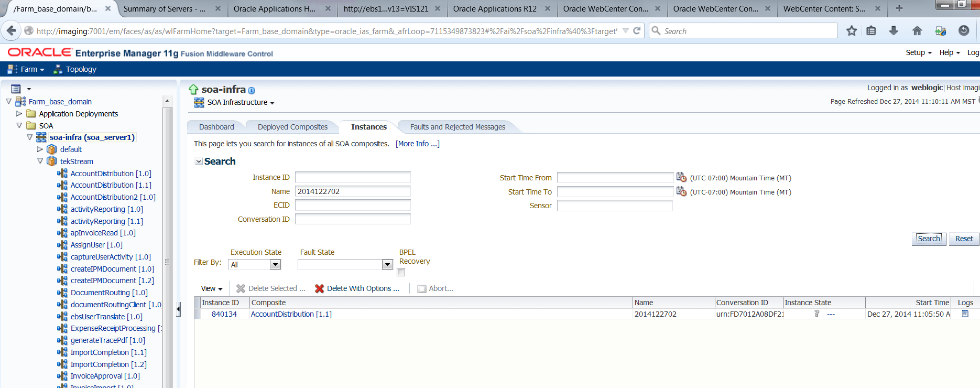Click the browser Search box
This screenshot has height=388, width=980.
pyautogui.click(x=743, y=31)
